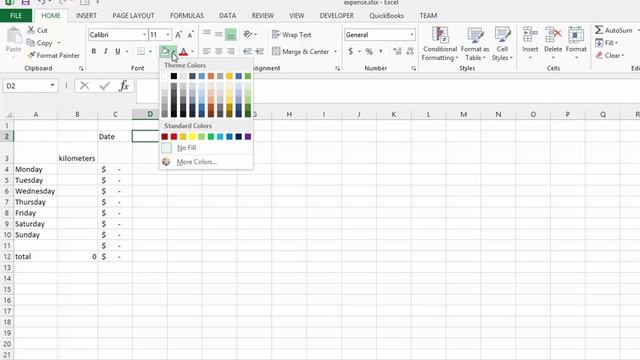Switch to the DATA tab
Image resolution: width=640 pixels, height=360 pixels.
pos(227,16)
